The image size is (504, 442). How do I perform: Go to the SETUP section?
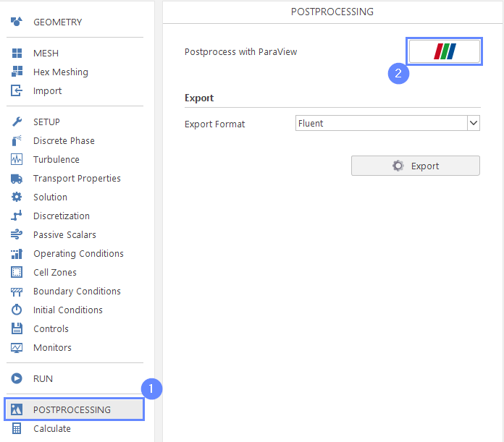[x=46, y=122]
